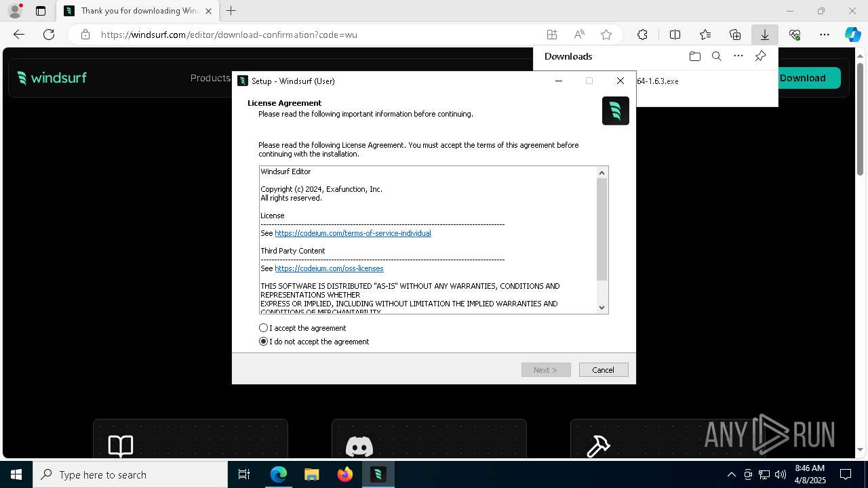Viewport: 868px width, 488px height.
Task: Click the Windsurf logo in Setup header
Action: [616, 110]
